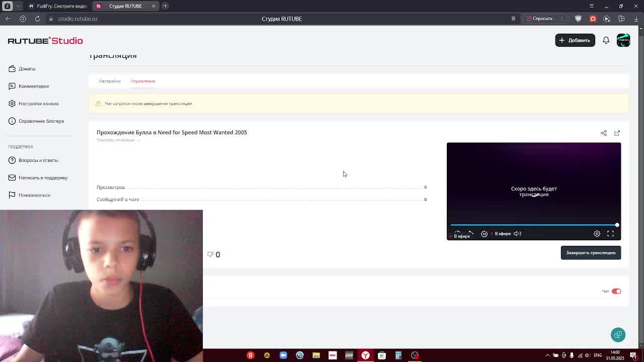Expand Показать описание under the stream title
644x362 pixels.
coord(118,140)
